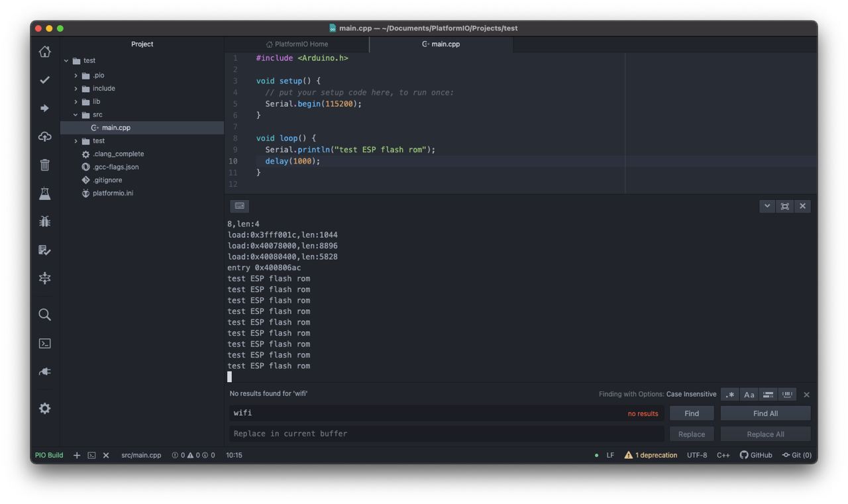Open platformio.ini in the project tree
Image resolution: width=848 pixels, height=504 pixels.
(x=113, y=193)
